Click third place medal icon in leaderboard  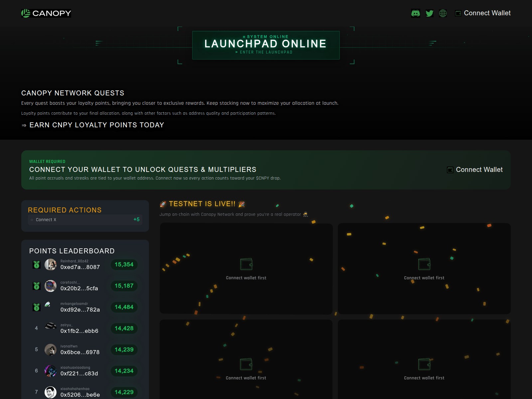pyautogui.click(x=37, y=307)
